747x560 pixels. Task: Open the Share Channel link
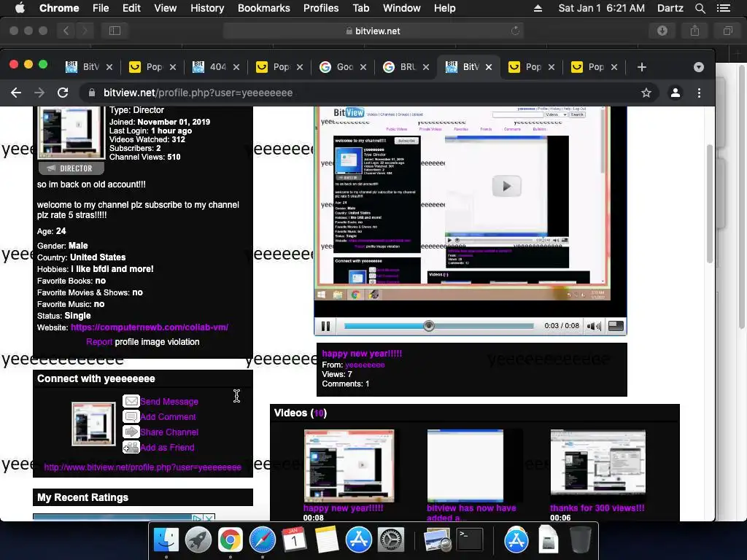point(169,432)
